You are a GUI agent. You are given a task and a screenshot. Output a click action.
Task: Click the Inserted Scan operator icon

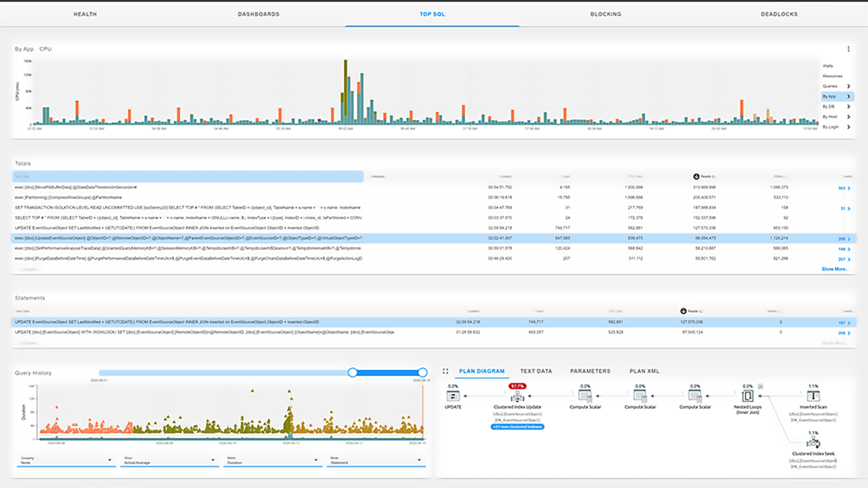tap(813, 396)
